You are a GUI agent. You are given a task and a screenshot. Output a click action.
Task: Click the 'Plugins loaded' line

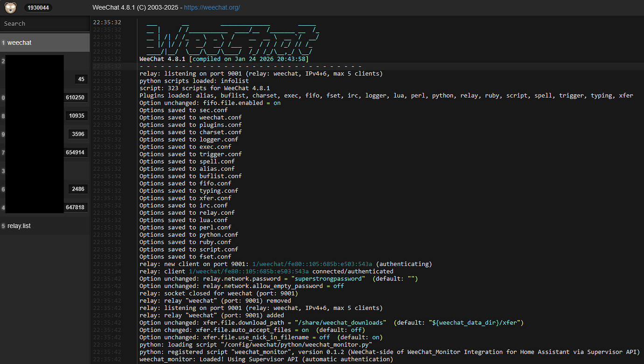tap(386, 96)
